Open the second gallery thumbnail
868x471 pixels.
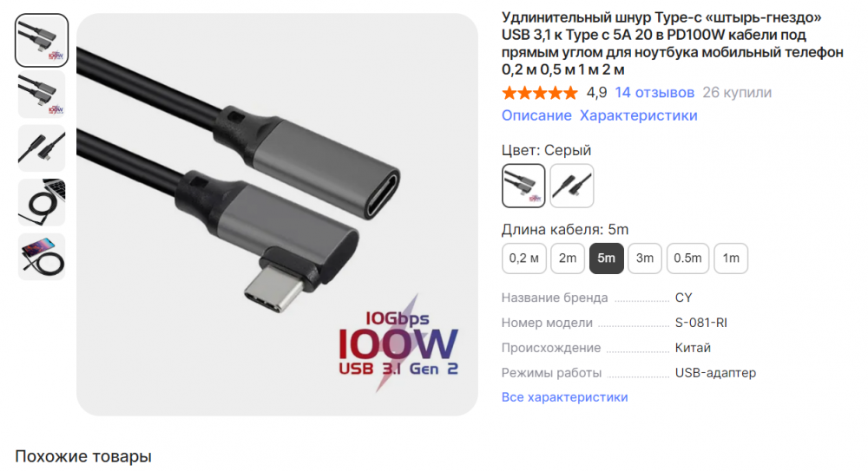[42, 94]
